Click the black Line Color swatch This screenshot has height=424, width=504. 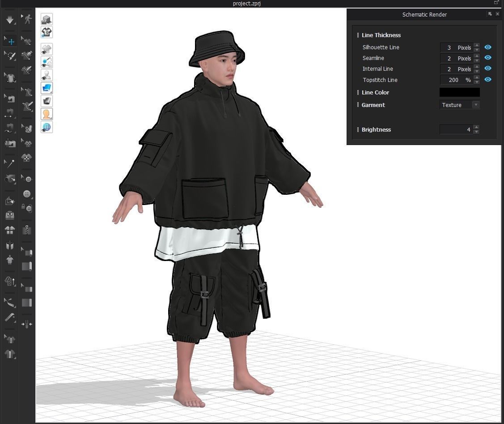click(459, 92)
